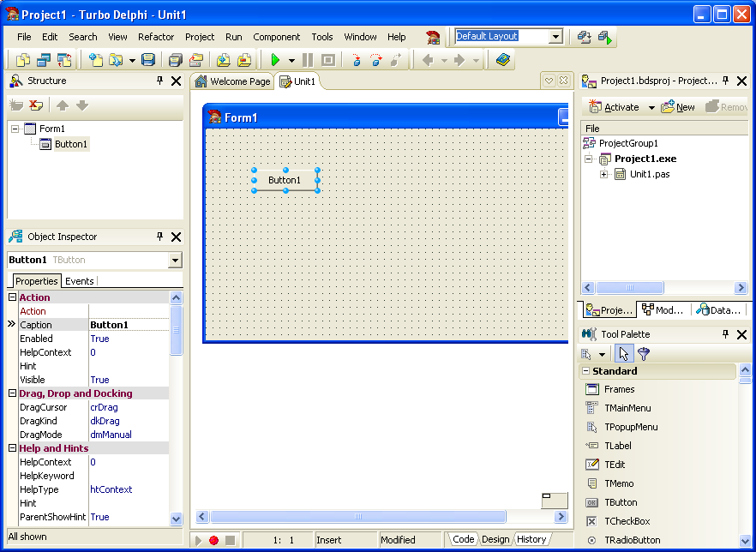The height and width of the screenshot is (552, 756).
Task: Click the Tool Palette categories icon
Action: (587, 354)
